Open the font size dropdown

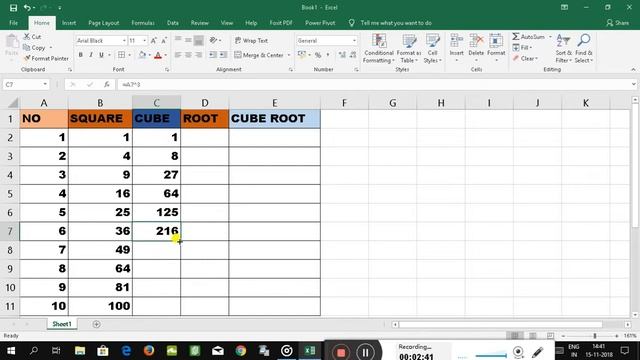click(x=144, y=40)
